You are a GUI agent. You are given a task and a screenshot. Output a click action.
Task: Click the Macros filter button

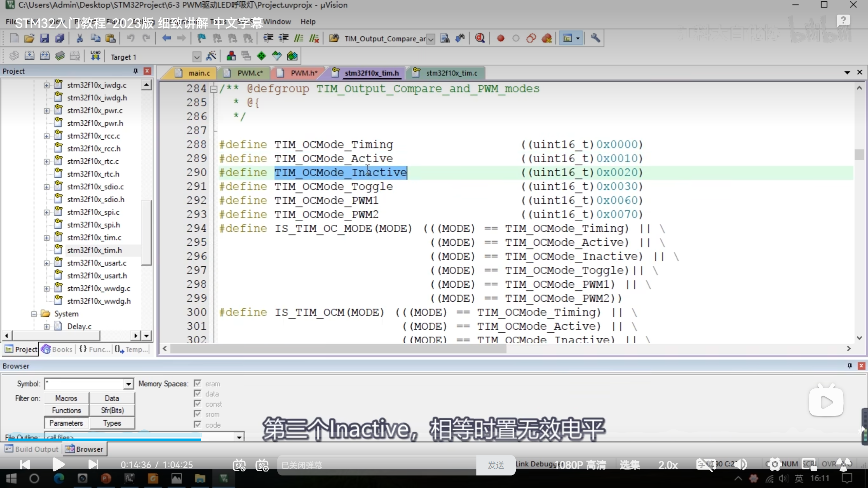coord(66,398)
